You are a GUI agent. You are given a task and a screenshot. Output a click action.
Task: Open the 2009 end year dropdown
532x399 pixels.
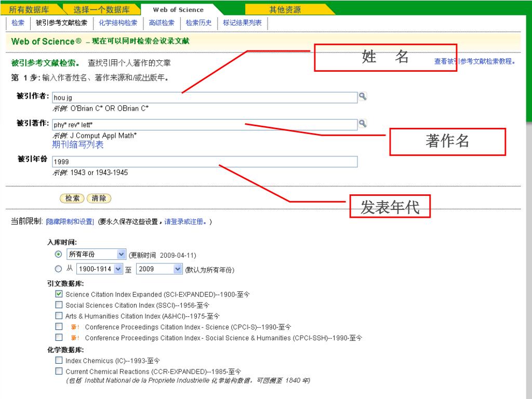159,269
